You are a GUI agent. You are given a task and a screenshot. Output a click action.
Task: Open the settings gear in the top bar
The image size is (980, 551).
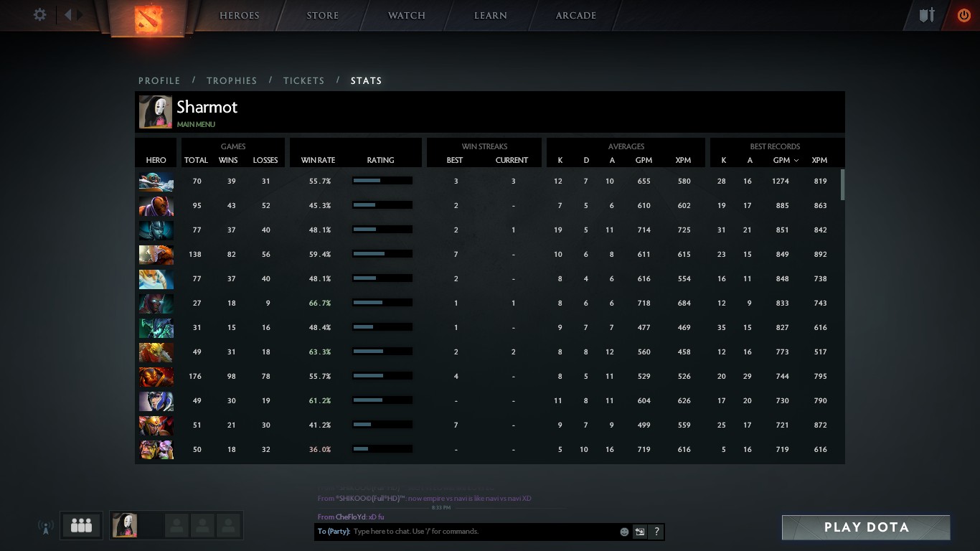pyautogui.click(x=40, y=14)
